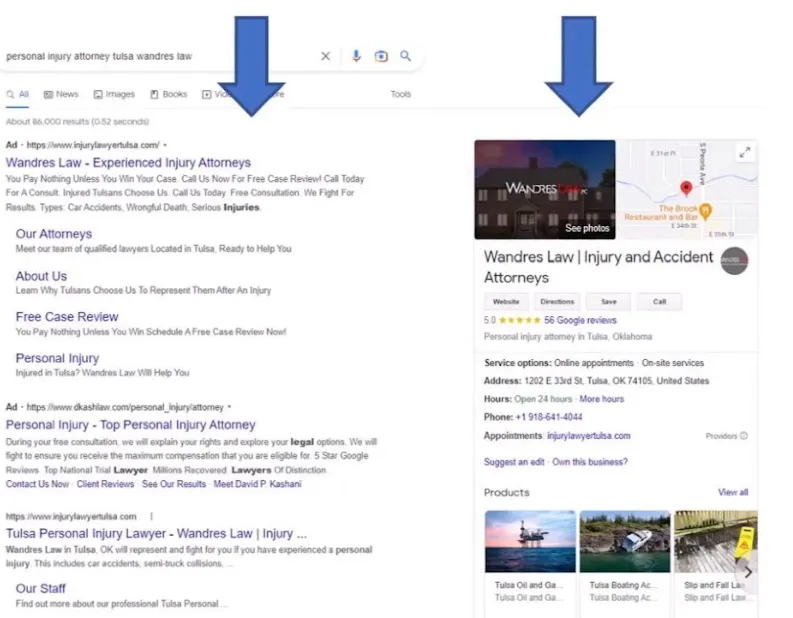Open the Providers info icon
This screenshot has width=793, height=618.
[x=743, y=435]
